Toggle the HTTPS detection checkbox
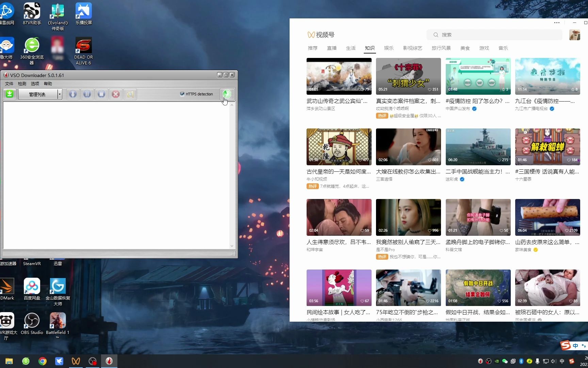Screen dimensions: 588x368 pyautogui.click(x=182, y=94)
